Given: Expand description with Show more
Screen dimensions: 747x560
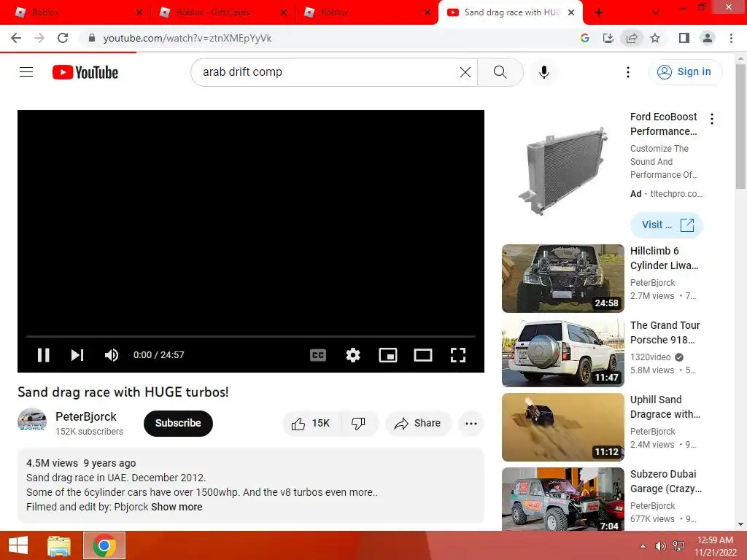Looking at the screenshot, I should point(177,507).
